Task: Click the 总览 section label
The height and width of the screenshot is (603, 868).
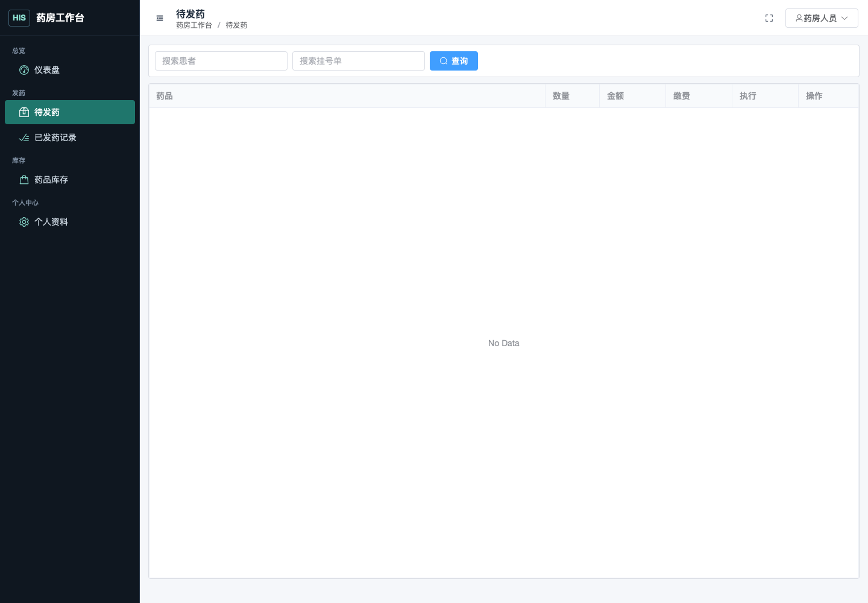Action: point(19,51)
